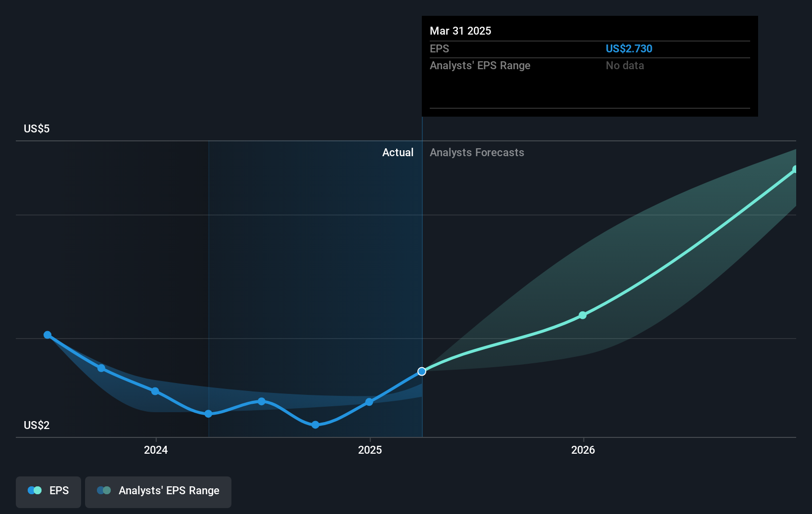Click the mid-2024 local peak data point
The height and width of the screenshot is (514, 812).
[x=261, y=401]
